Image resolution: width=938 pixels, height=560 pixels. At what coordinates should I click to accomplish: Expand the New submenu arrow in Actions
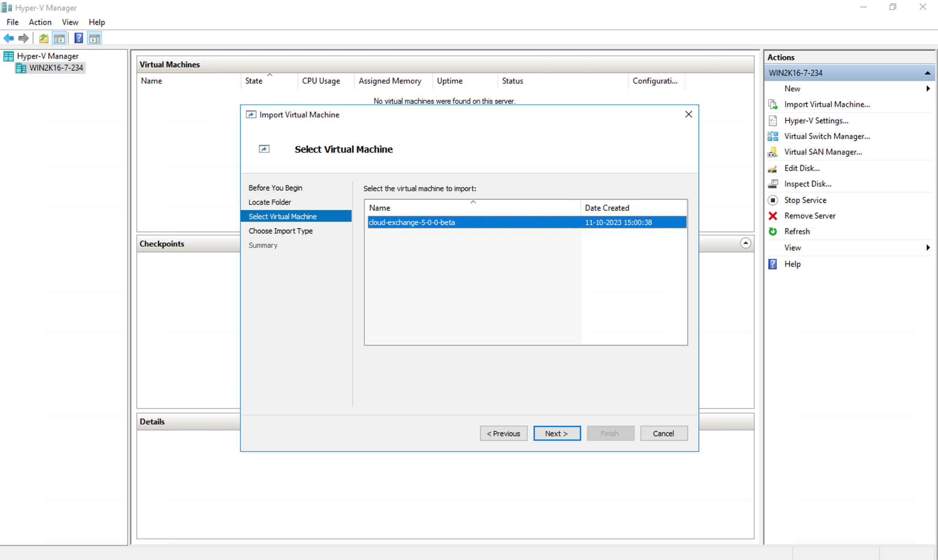(928, 88)
